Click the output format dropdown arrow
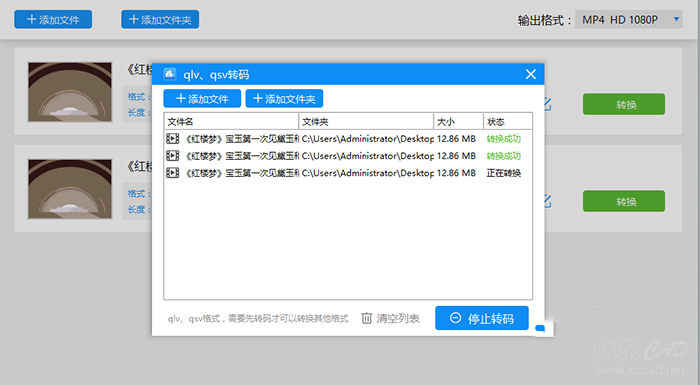Viewport: 700px width, 385px height. click(x=676, y=19)
